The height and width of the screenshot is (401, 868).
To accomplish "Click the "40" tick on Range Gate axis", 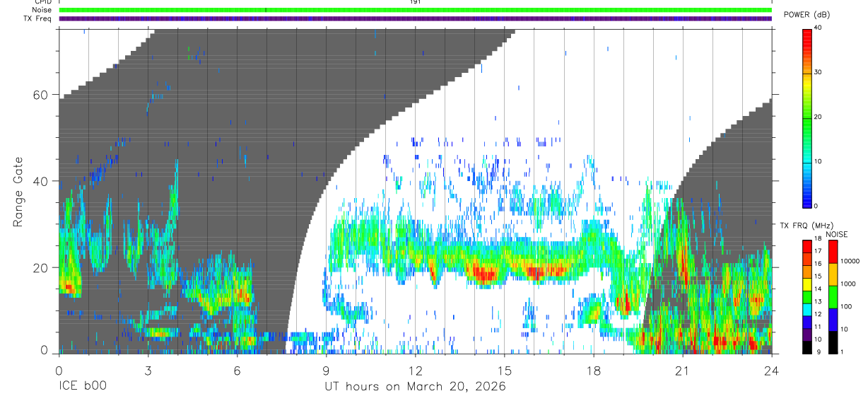I will click(41, 181).
